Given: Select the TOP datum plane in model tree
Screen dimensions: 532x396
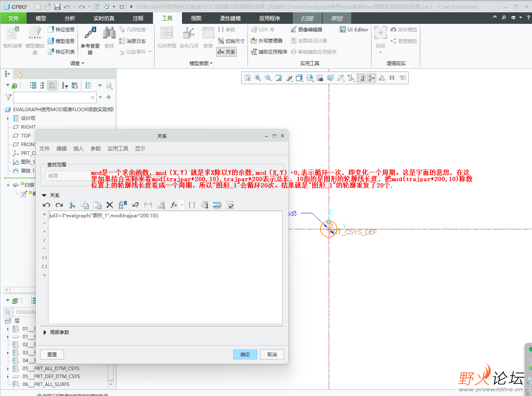Looking at the screenshot, I should click(x=25, y=136).
